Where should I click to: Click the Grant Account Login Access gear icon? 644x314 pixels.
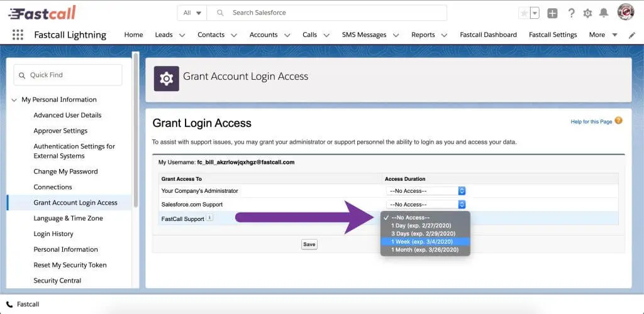point(166,78)
